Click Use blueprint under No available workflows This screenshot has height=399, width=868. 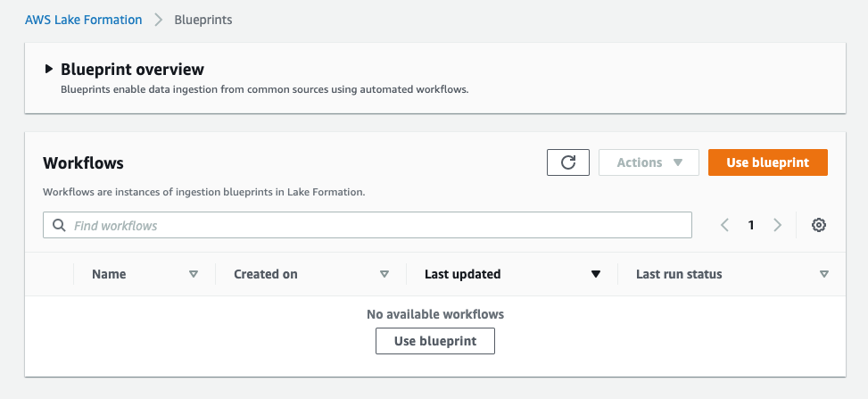(x=434, y=341)
